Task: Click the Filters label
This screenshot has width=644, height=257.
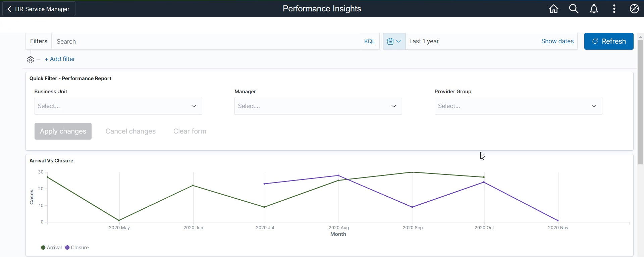Action: coord(39,41)
